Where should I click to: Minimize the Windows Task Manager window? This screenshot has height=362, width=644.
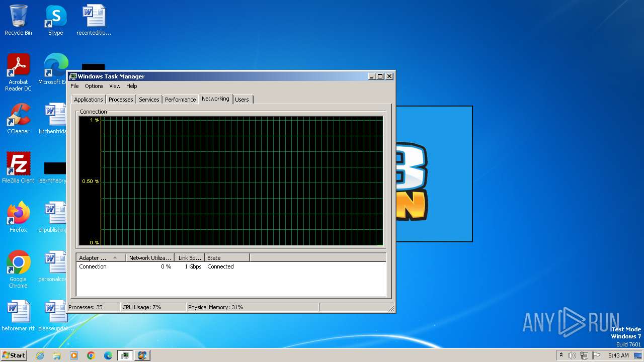[372, 76]
